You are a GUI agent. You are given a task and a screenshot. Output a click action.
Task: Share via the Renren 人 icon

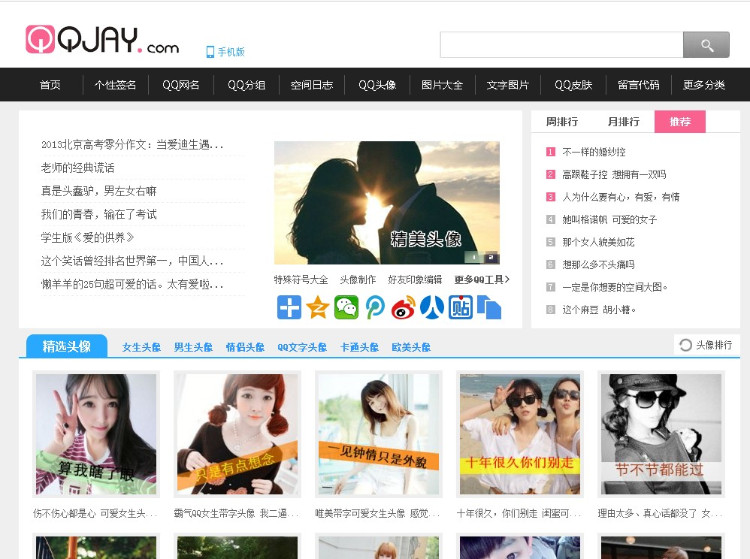[432, 307]
